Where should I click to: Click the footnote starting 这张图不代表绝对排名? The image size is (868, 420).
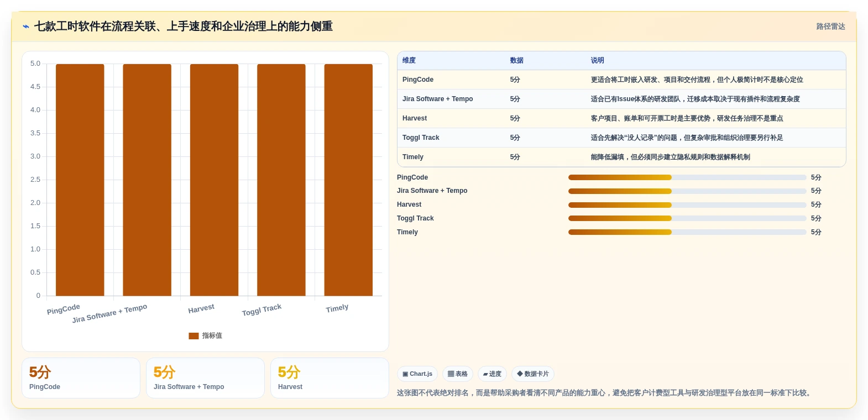(605, 393)
